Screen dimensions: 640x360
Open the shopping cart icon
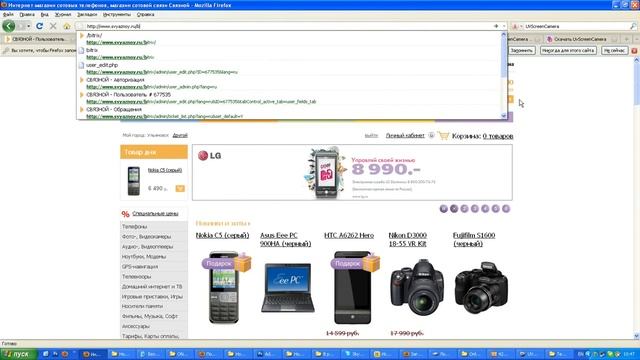443,135
